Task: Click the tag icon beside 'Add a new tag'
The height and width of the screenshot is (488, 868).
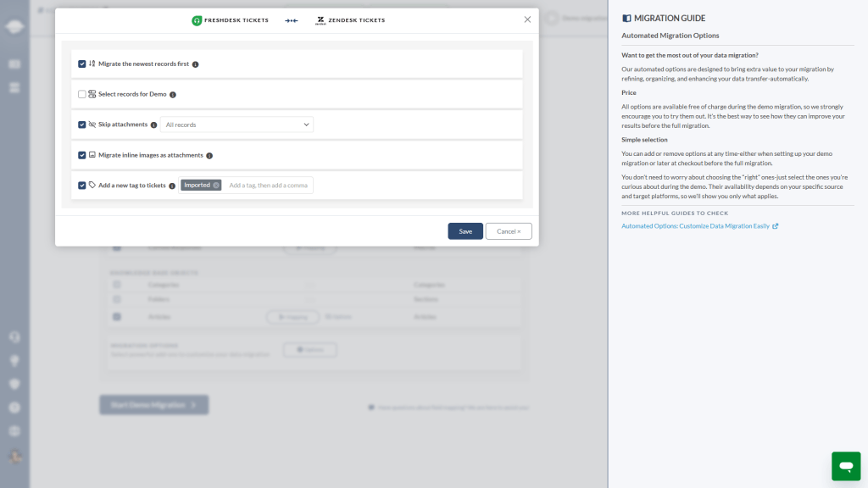Action: click(x=92, y=185)
